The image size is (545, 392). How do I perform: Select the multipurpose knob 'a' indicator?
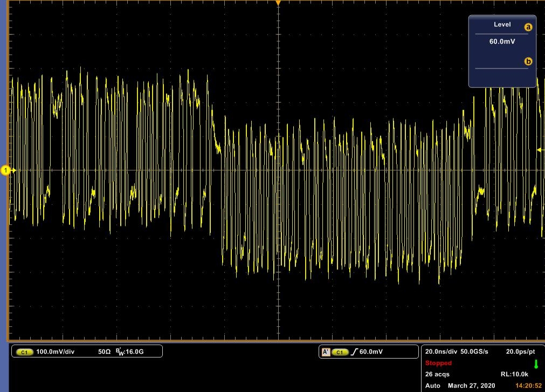pos(528,27)
